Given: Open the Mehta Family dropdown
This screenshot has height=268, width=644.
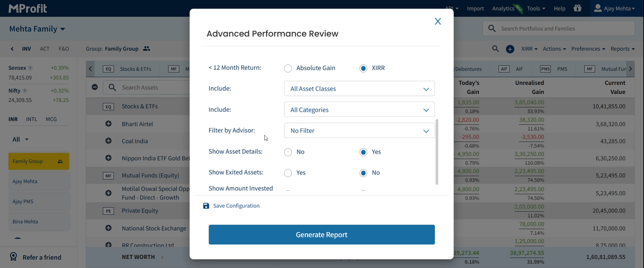Looking at the screenshot, I should (x=37, y=29).
